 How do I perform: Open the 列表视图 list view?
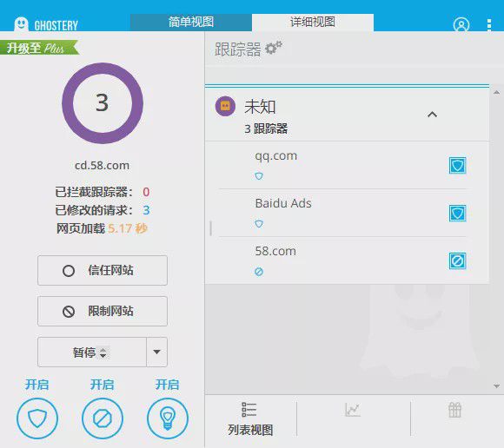tap(250, 418)
